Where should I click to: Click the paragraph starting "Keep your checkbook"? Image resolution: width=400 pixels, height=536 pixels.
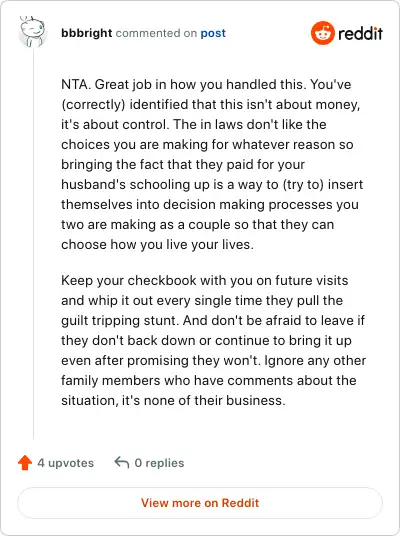coord(213,340)
